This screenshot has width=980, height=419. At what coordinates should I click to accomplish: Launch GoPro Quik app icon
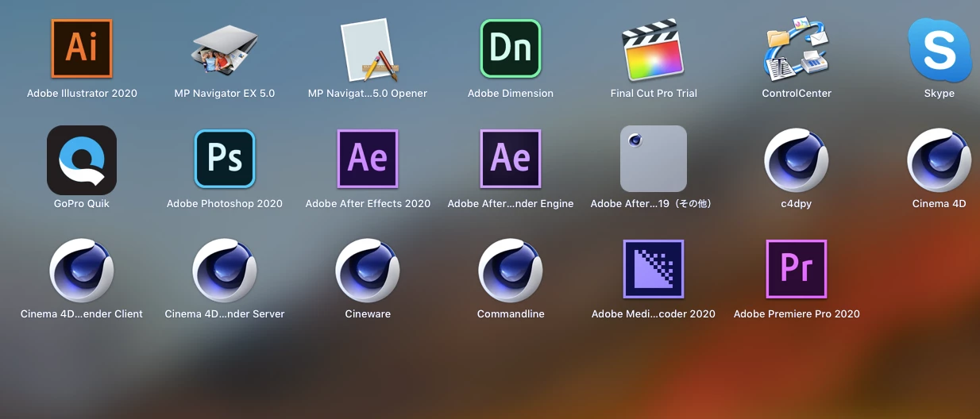click(x=82, y=160)
